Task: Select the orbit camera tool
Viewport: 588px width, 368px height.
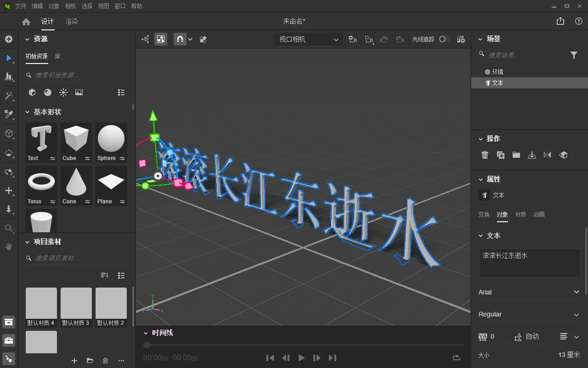Action: tap(9, 172)
